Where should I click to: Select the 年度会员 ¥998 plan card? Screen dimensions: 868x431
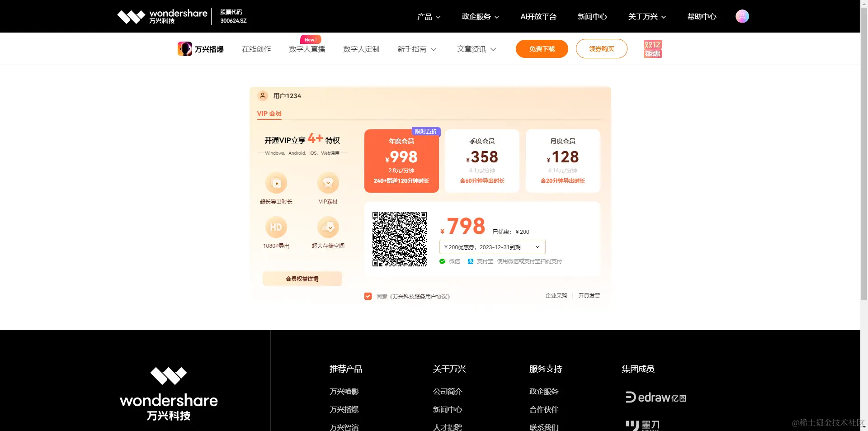click(401, 161)
